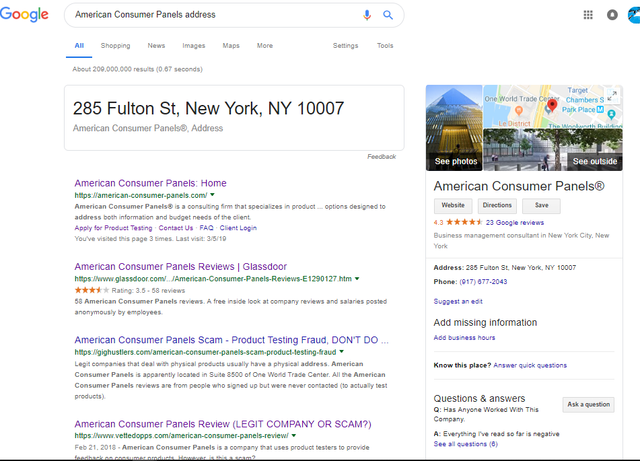Switch to the Maps tab
This screenshot has height=461, width=640.
231,46
